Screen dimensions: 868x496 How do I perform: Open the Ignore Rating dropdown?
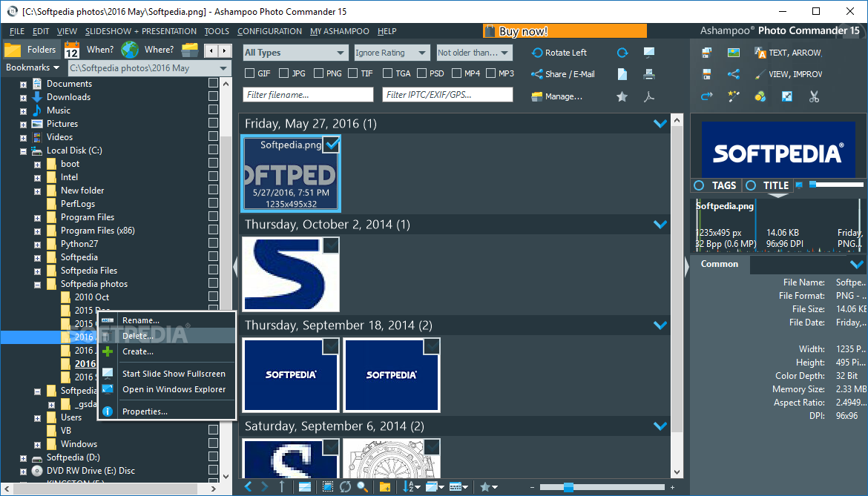click(392, 53)
